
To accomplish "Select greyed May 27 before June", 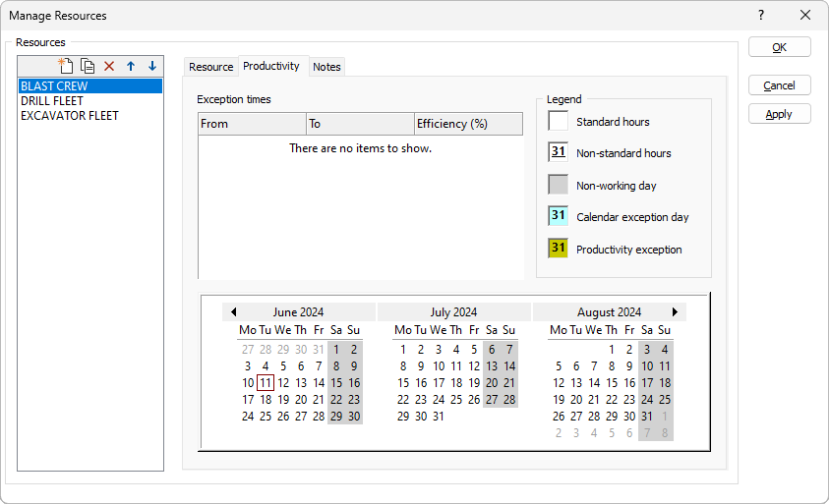I will [248, 350].
